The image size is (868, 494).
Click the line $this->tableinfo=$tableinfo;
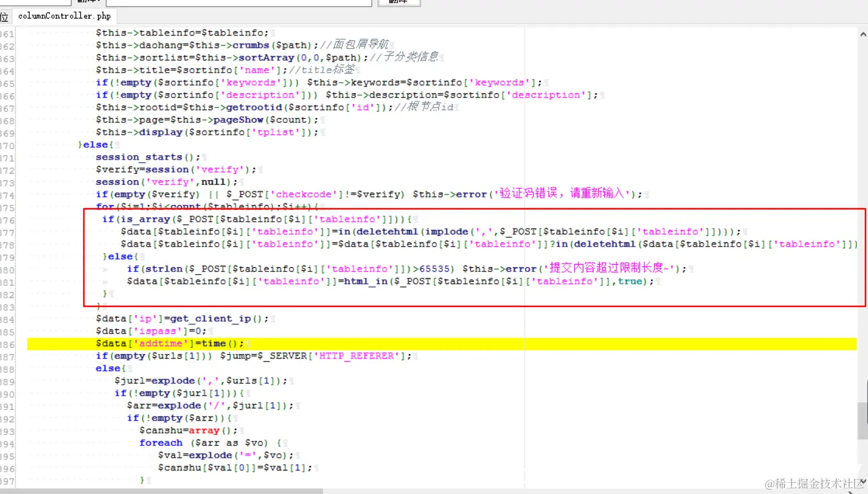[183, 33]
